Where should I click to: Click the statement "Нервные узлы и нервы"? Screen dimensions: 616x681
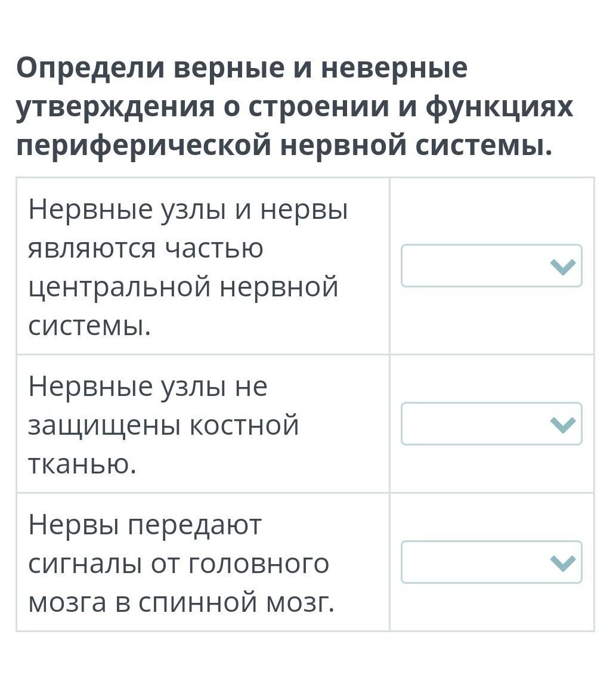(x=188, y=209)
